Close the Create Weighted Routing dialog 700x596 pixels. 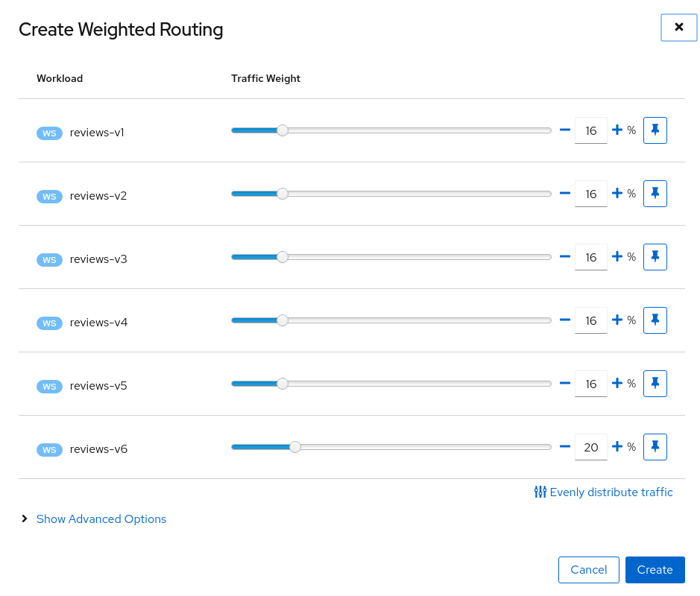pos(678,27)
